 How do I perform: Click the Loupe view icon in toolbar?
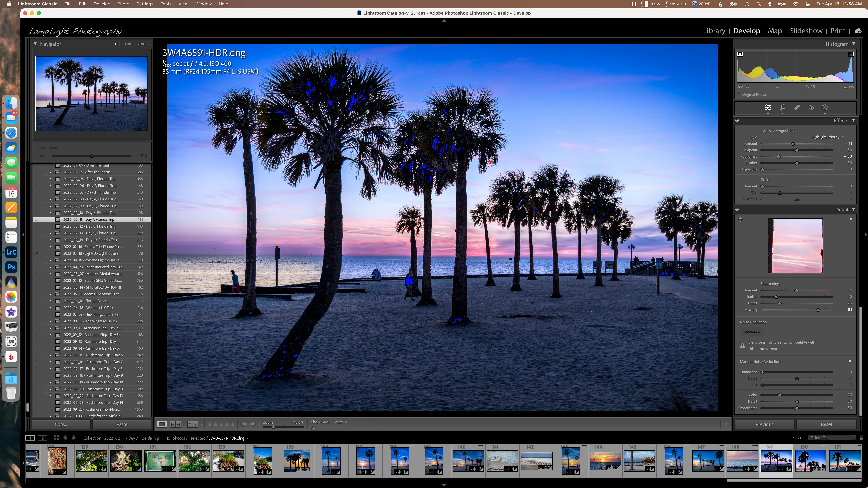click(x=162, y=424)
